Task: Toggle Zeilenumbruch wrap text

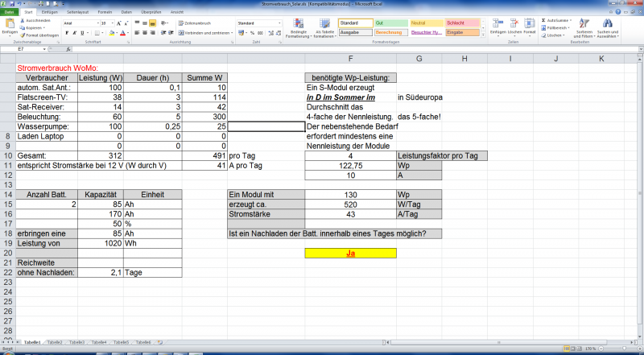Action: [x=196, y=23]
